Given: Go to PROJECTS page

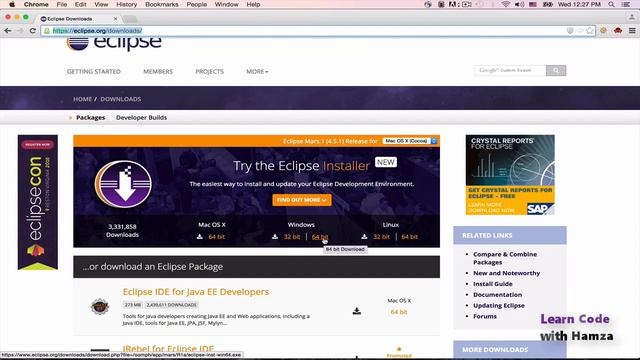Looking at the screenshot, I should tap(209, 71).
